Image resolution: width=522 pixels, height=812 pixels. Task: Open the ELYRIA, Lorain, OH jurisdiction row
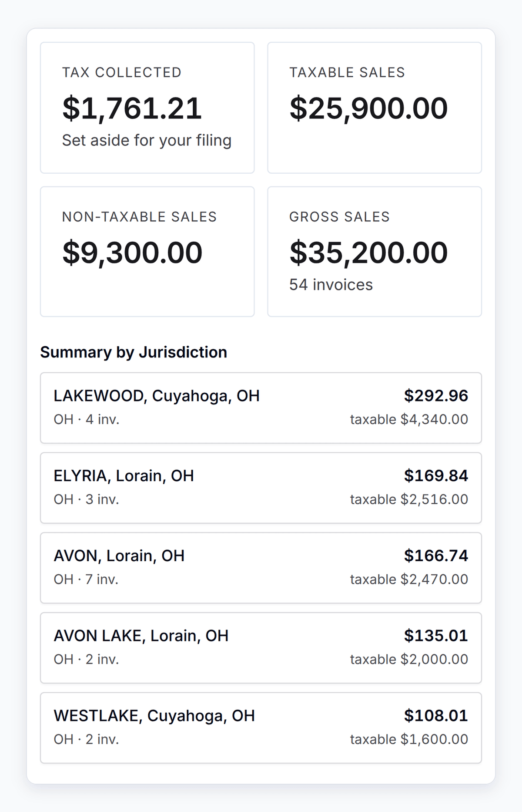click(261, 488)
